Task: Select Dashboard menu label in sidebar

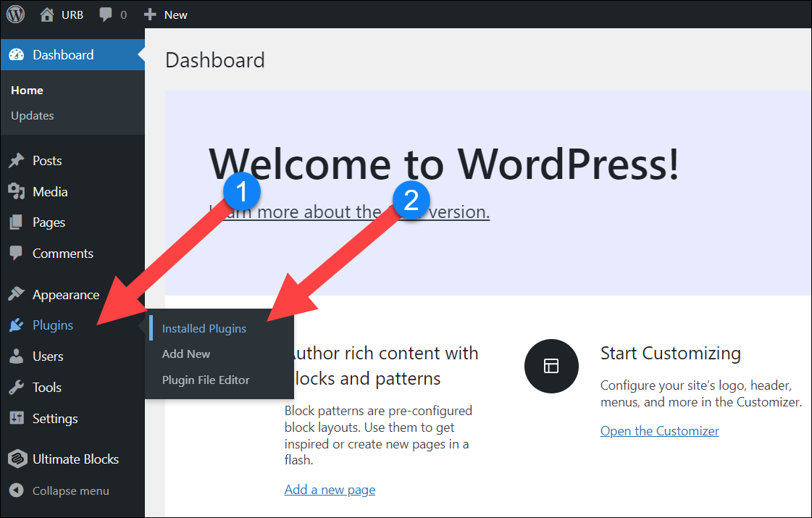Action: [63, 55]
